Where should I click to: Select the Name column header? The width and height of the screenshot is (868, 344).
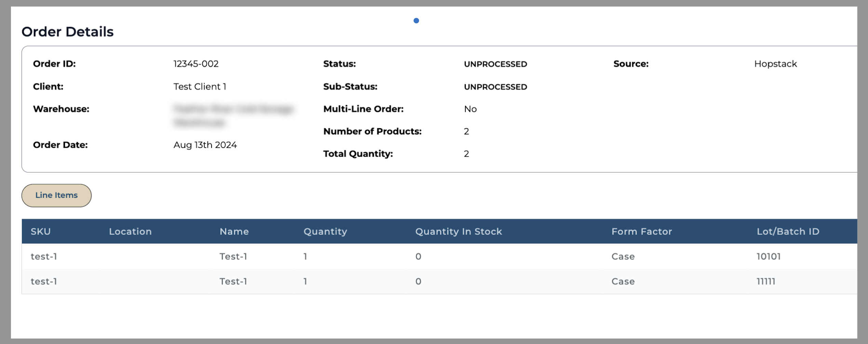click(234, 231)
